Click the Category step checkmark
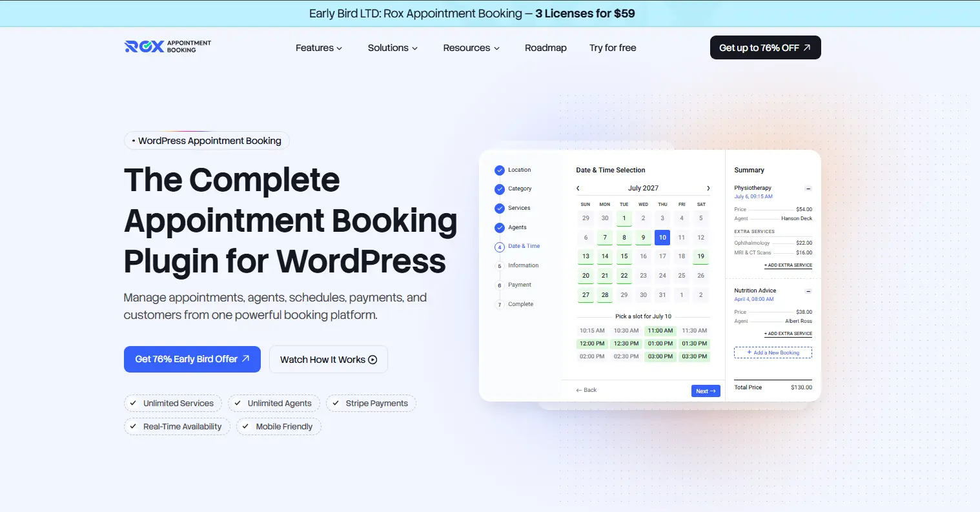Image resolution: width=980 pixels, height=512 pixels. point(500,189)
